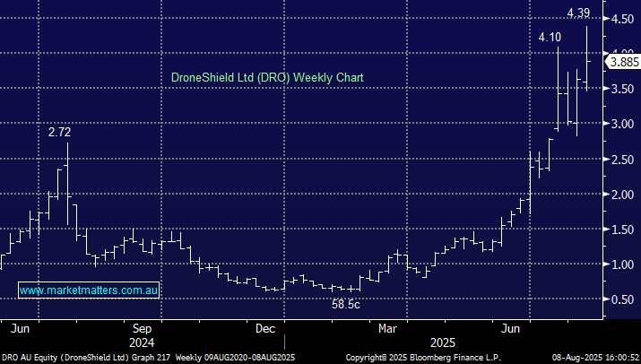Click the Dec month label on time axis
Screen dimensions: 641x364
264,328
